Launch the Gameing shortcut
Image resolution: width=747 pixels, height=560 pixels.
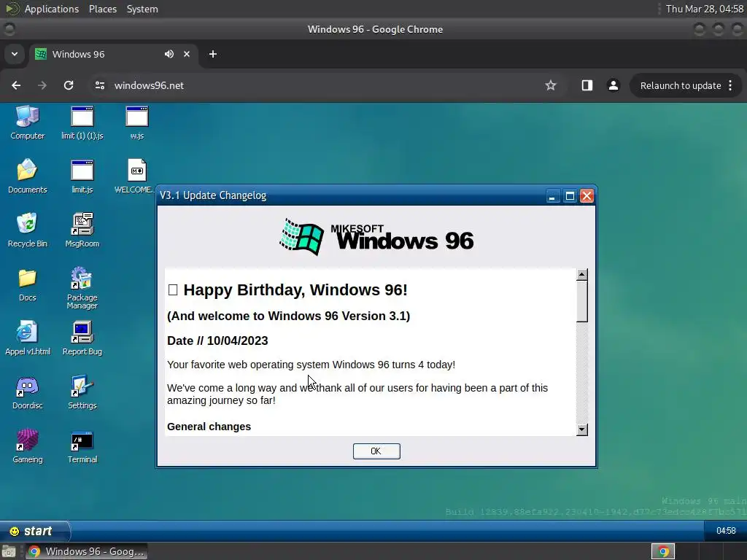(x=27, y=446)
